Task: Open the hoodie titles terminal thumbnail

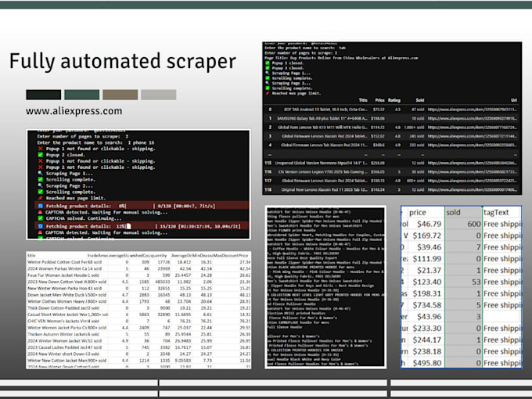Action: [325, 287]
